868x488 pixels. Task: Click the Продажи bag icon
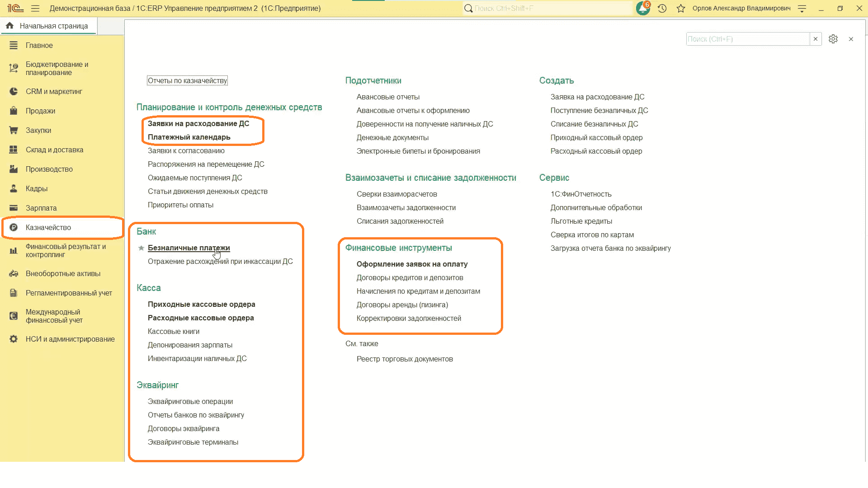[x=14, y=111]
